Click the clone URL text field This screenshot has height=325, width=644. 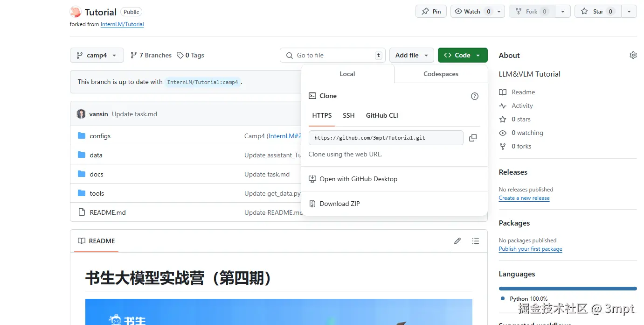pyautogui.click(x=386, y=138)
